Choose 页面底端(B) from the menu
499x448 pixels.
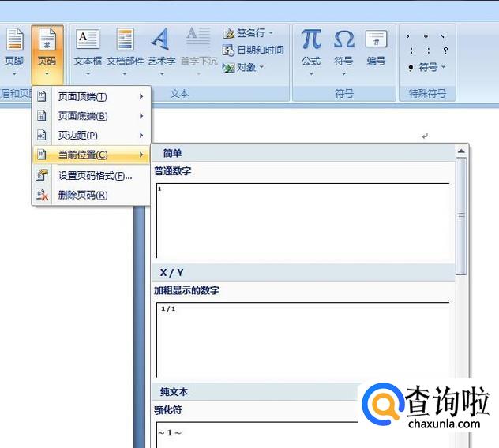pos(92,116)
